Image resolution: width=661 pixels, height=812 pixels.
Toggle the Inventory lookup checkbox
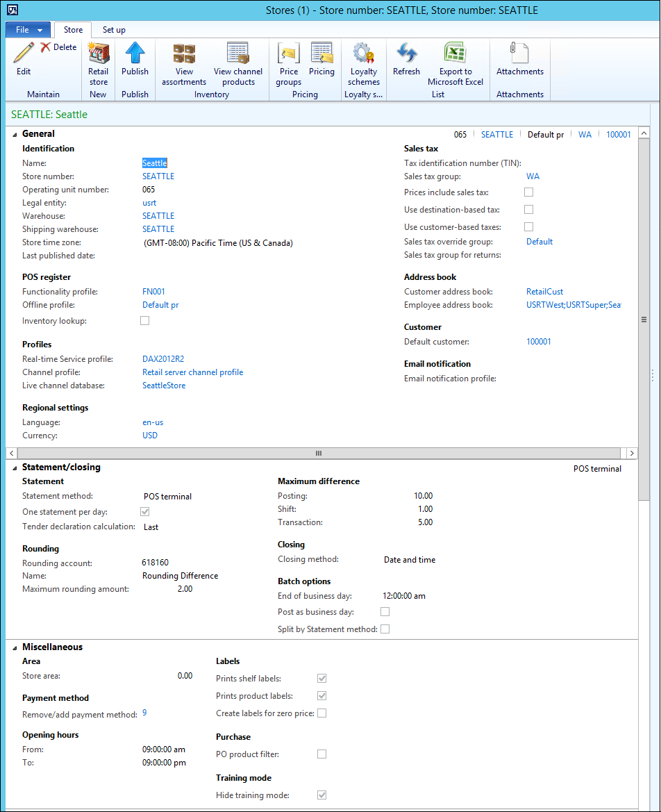coord(145,321)
